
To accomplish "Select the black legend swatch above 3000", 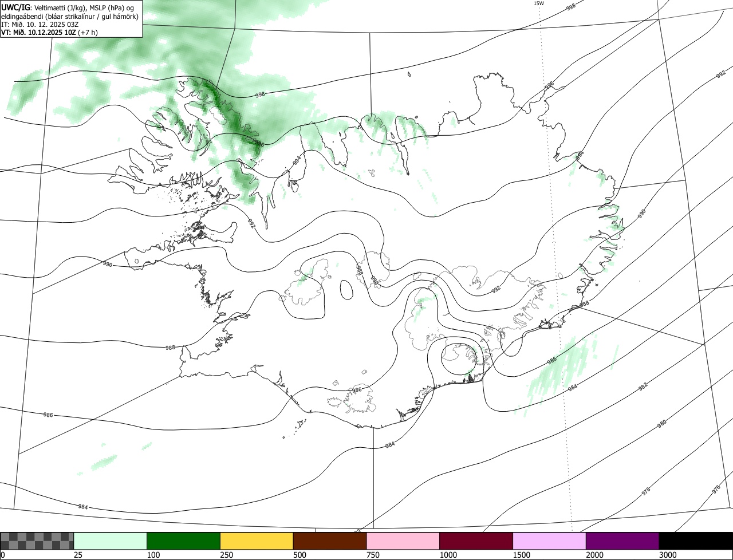I will pos(696,541).
